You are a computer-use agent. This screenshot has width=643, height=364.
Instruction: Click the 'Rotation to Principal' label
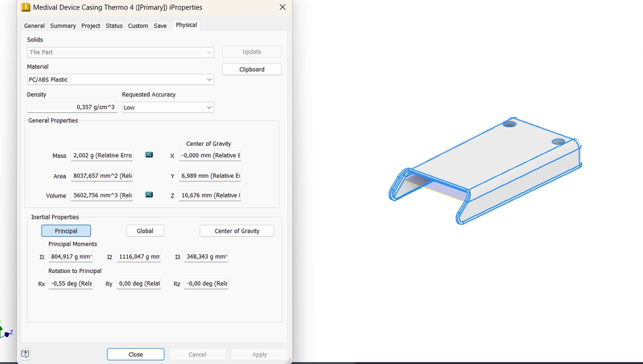coord(74,271)
